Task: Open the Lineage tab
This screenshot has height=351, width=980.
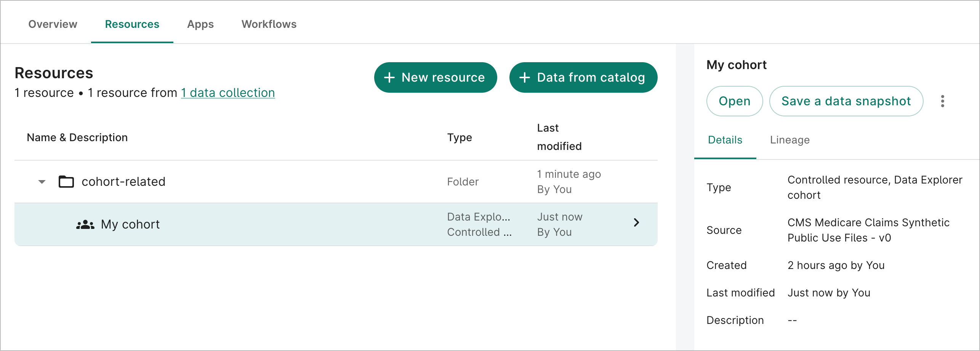Action: pos(789,140)
